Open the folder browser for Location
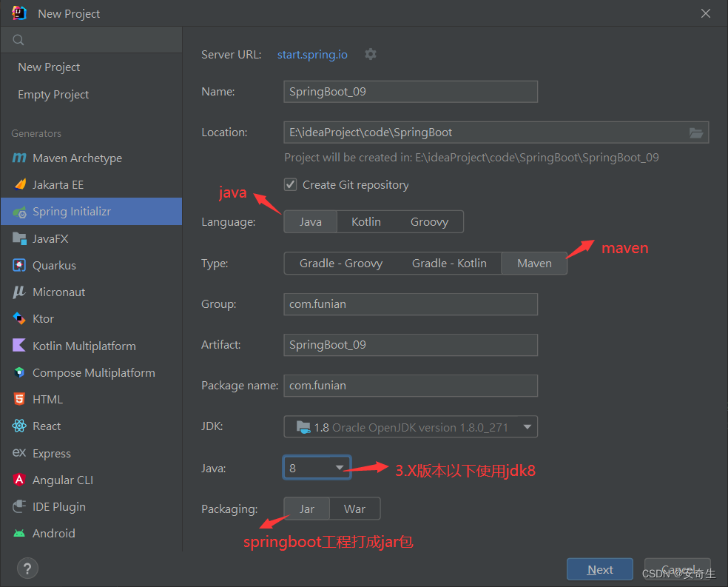The width and height of the screenshot is (728, 587). pos(696,132)
